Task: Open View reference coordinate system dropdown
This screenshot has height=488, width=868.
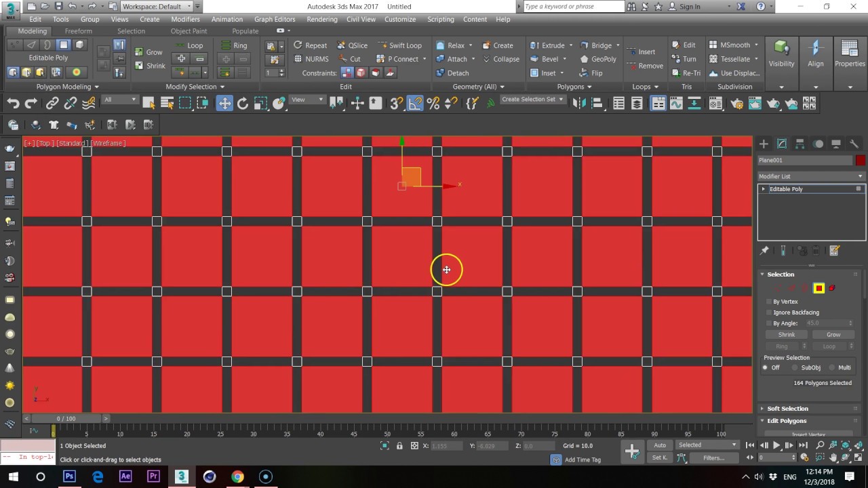Action: click(x=307, y=100)
